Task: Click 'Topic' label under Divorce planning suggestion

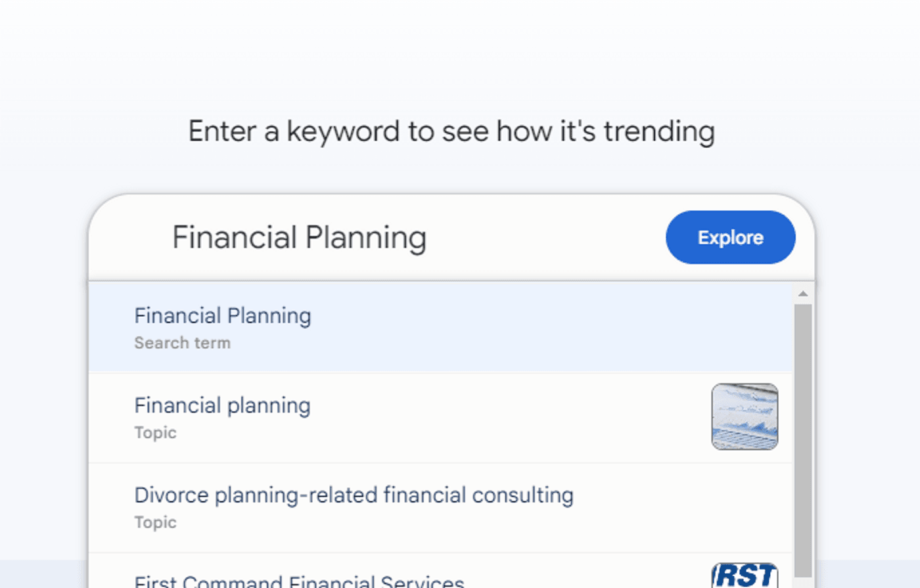Action: pos(156,522)
